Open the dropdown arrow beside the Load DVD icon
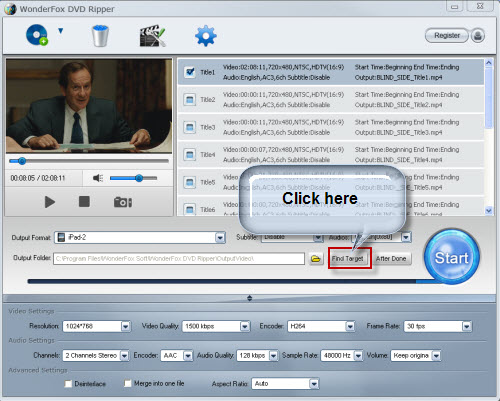This screenshot has height=401, width=500. pyautogui.click(x=60, y=31)
